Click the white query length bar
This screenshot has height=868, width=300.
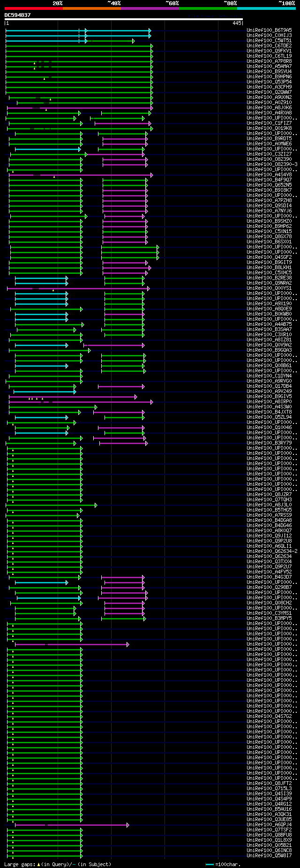(124, 19)
